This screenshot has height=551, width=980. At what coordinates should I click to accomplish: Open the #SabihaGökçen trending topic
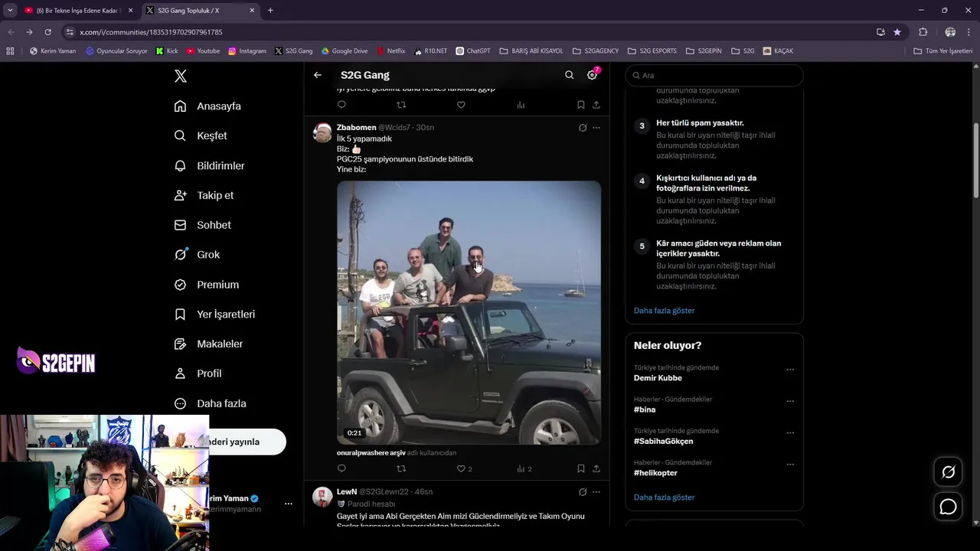pos(663,442)
